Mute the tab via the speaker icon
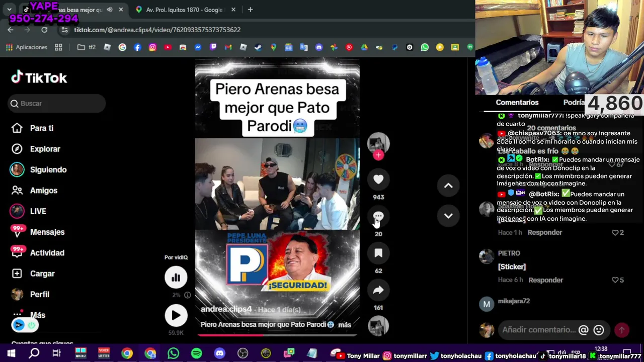This screenshot has height=362, width=644. (x=109, y=10)
